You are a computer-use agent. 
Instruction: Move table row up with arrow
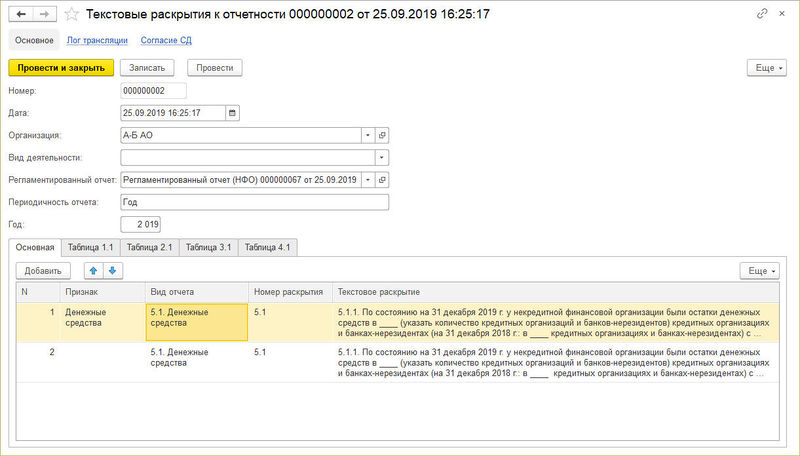click(x=93, y=270)
